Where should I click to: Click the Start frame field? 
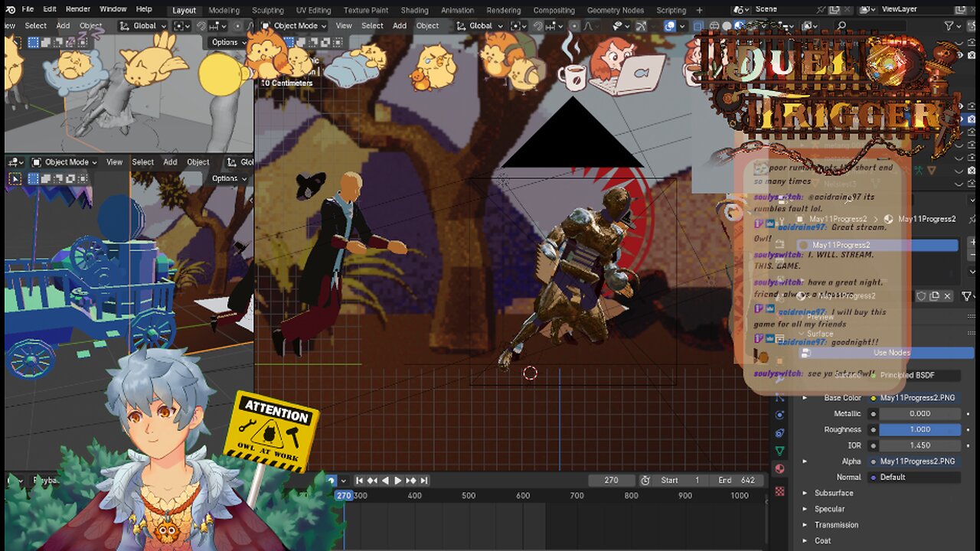681,481
